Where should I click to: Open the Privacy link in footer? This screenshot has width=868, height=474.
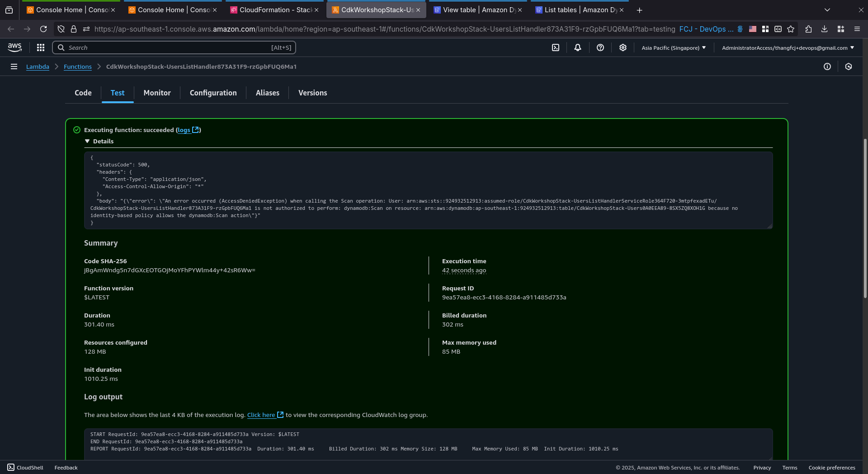[x=762, y=468]
